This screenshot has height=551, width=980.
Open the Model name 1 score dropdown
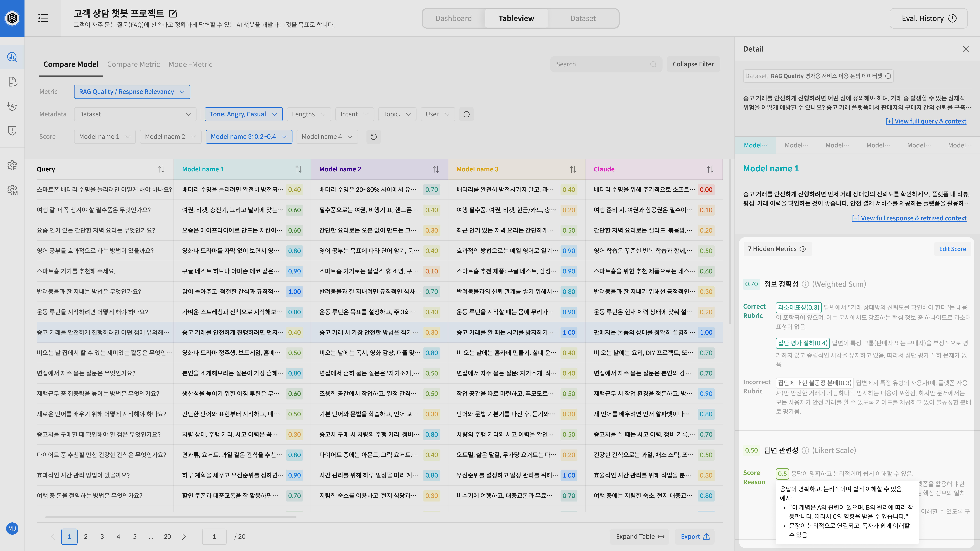[105, 136]
